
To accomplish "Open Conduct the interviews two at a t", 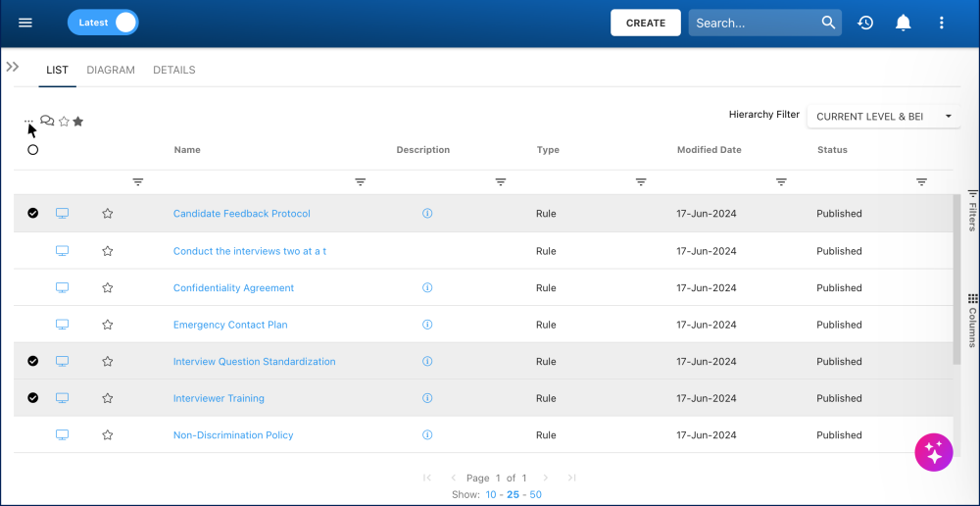I will point(250,251).
